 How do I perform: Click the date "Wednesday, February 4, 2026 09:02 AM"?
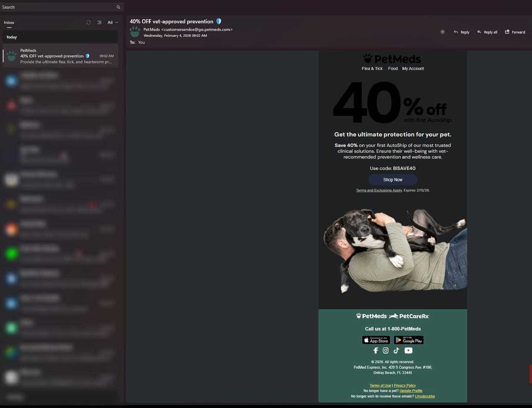click(175, 36)
